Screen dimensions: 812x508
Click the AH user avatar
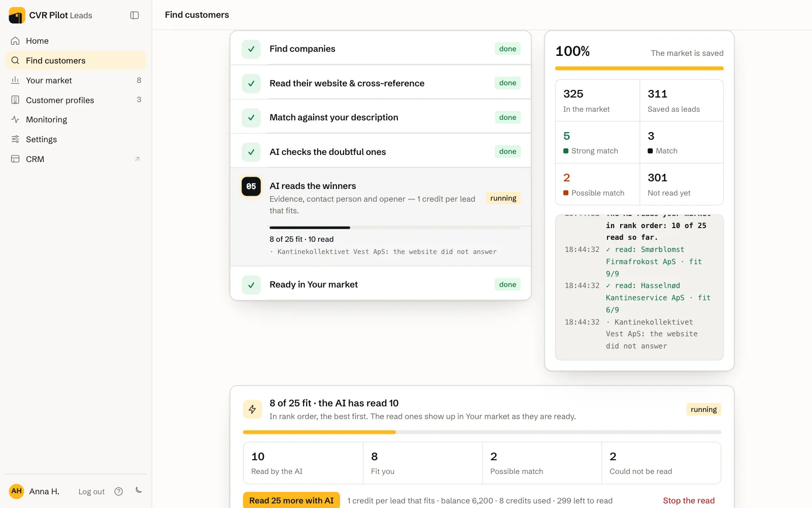17,491
